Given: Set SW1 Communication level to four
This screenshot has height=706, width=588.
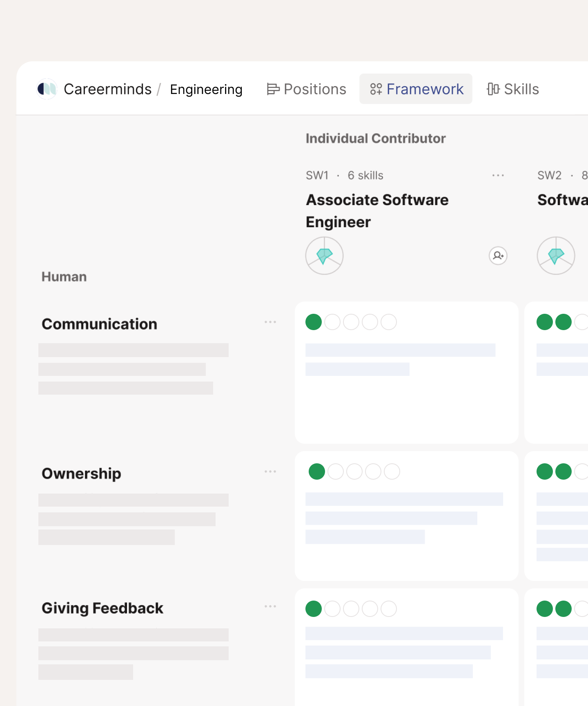Looking at the screenshot, I should [x=370, y=322].
